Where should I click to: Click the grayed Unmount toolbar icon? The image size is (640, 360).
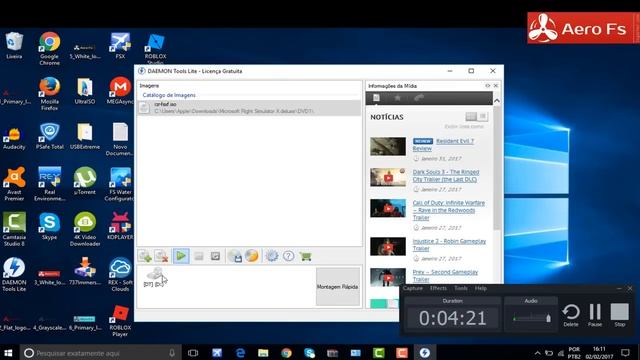199,256
